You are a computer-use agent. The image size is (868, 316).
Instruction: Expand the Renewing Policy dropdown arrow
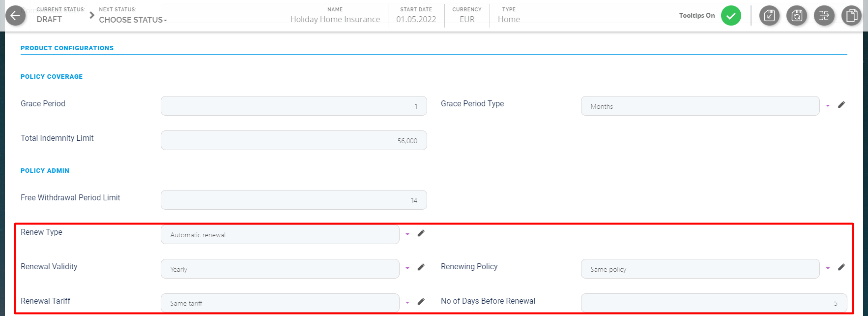828,268
